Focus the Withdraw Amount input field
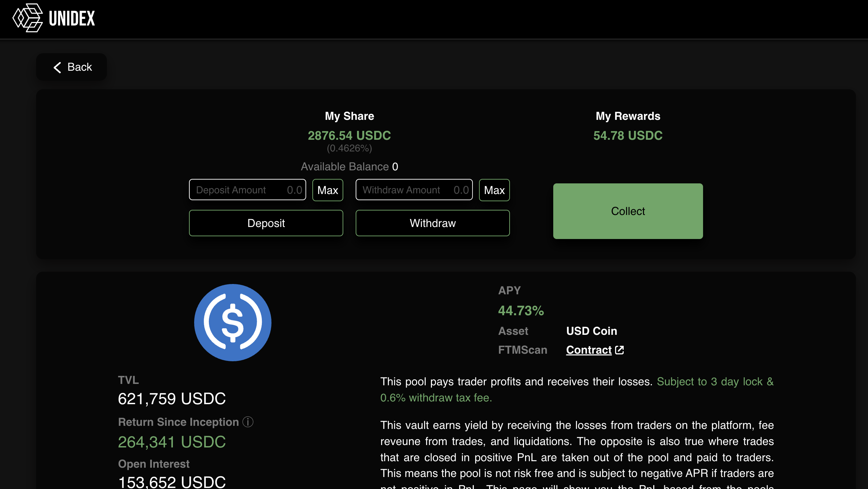Image resolution: width=868 pixels, height=489 pixels. coord(414,190)
